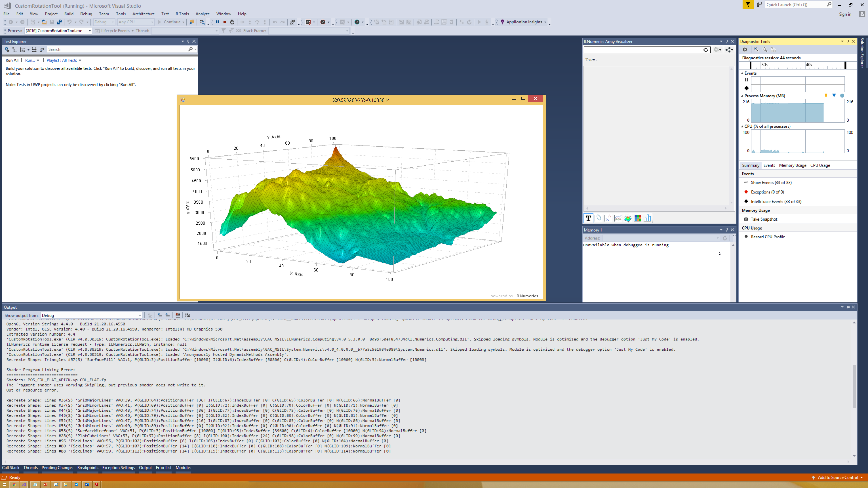
Task: Open the Debug menu
Action: (86, 14)
